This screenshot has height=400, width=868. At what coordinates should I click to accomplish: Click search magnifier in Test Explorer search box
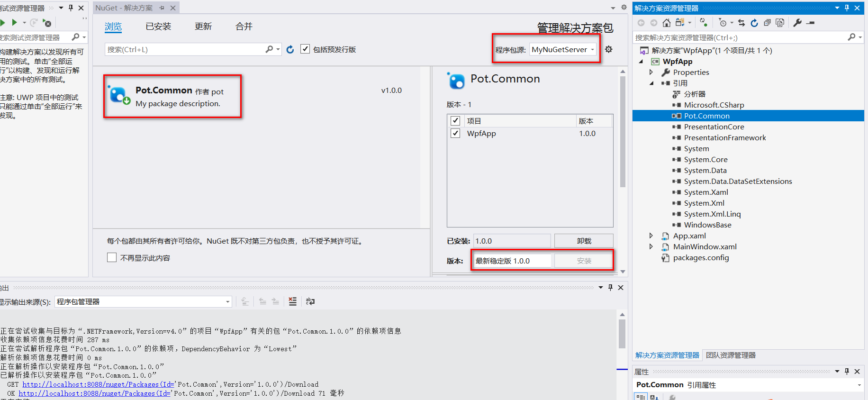coord(75,37)
